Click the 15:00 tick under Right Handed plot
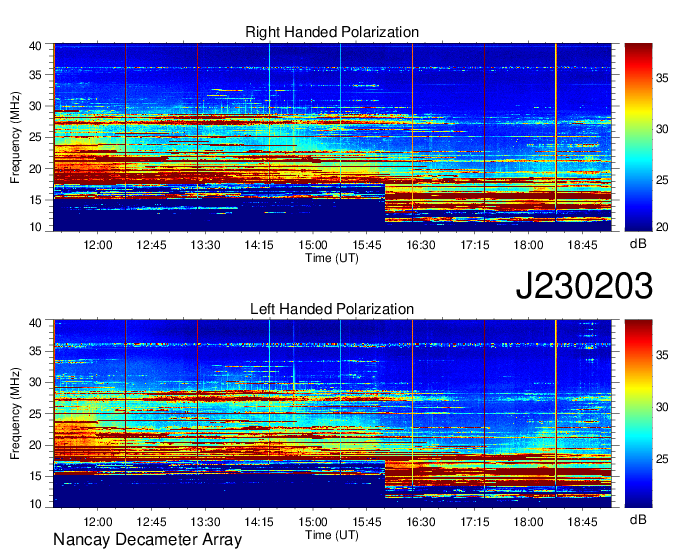 (x=313, y=245)
